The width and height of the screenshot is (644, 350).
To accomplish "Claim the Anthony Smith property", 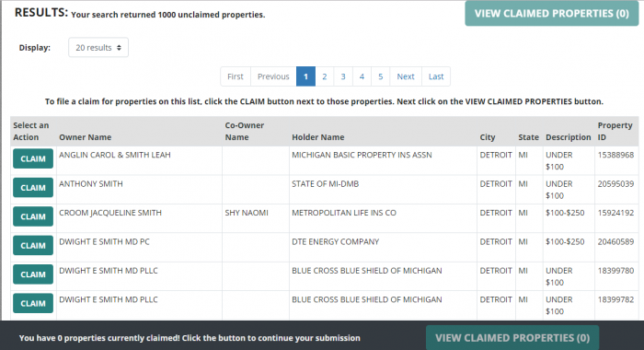I will point(33,188).
